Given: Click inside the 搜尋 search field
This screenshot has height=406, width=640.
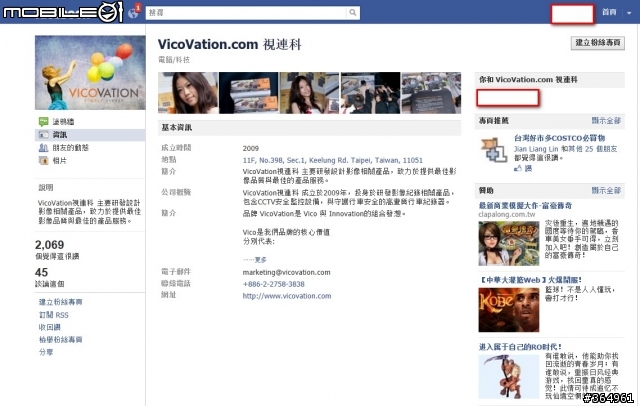Looking at the screenshot, I should pos(245,13).
